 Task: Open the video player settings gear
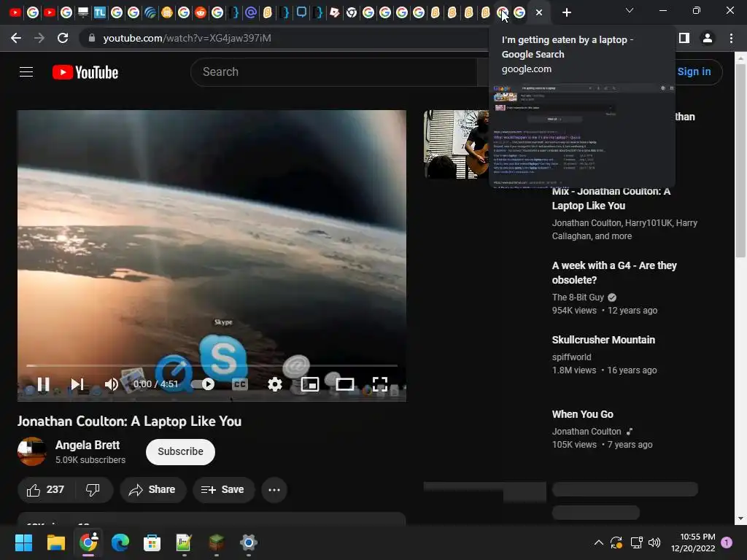pos(275,384)
